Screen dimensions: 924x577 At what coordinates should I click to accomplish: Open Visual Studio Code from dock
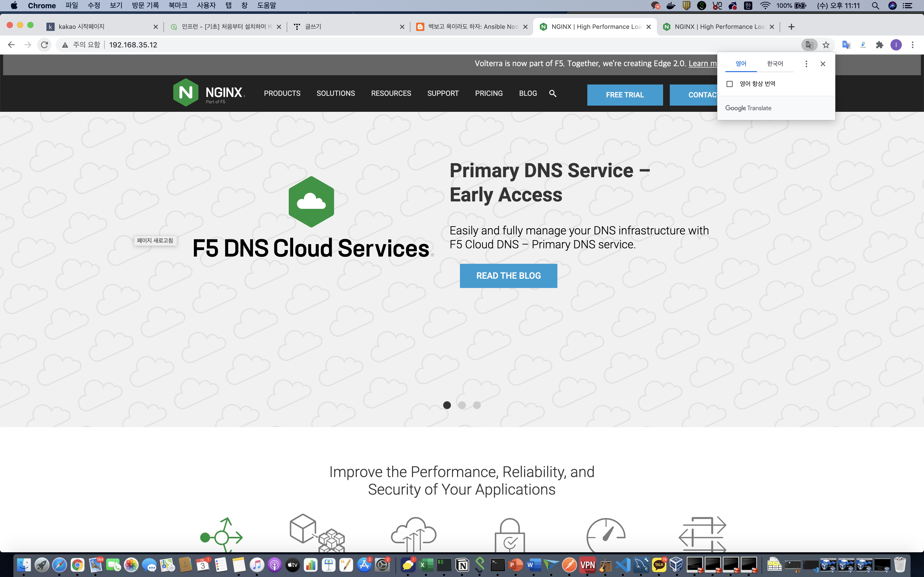tap(623, 565)
